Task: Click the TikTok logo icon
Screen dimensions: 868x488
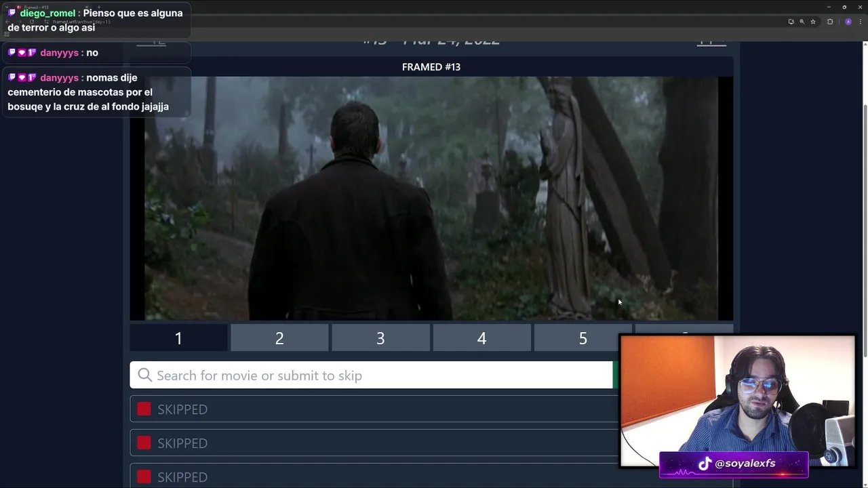Action: 705,464
